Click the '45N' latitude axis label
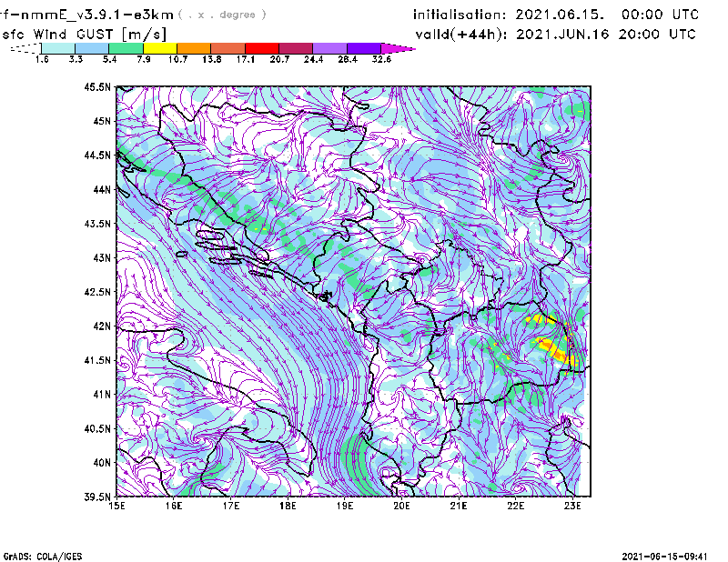Image resolution: width=728 pixels, height=562 pixels. [x=102, y=121]
